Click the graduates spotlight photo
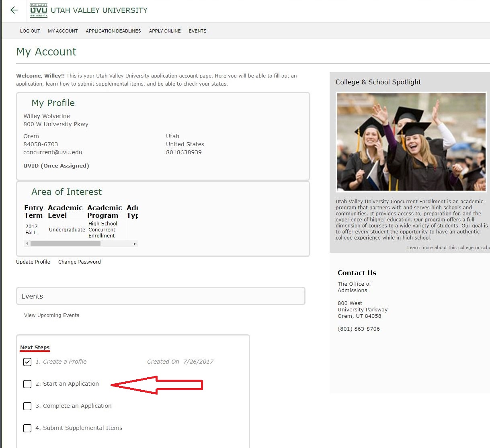The width and height of the screenshot is (490, 448). [411, 142]
